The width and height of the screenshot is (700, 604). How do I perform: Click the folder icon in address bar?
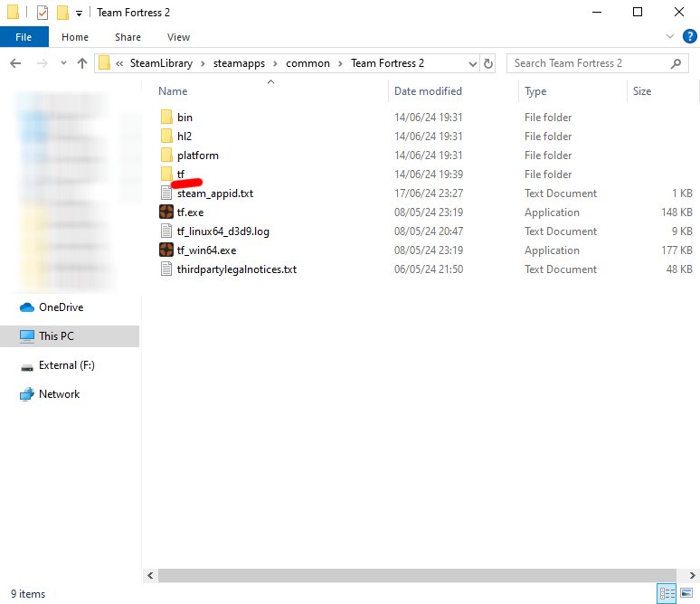pos(104,63)
